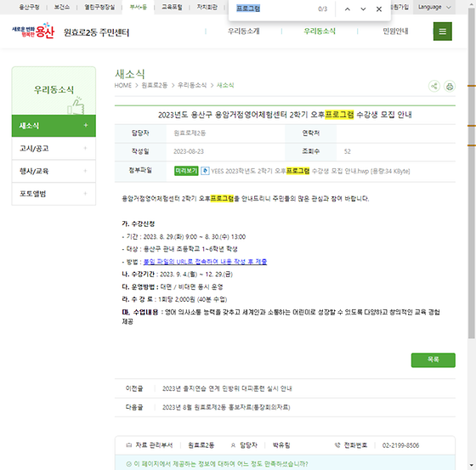Click the 미리보기 preview button

tap(186, 171)
